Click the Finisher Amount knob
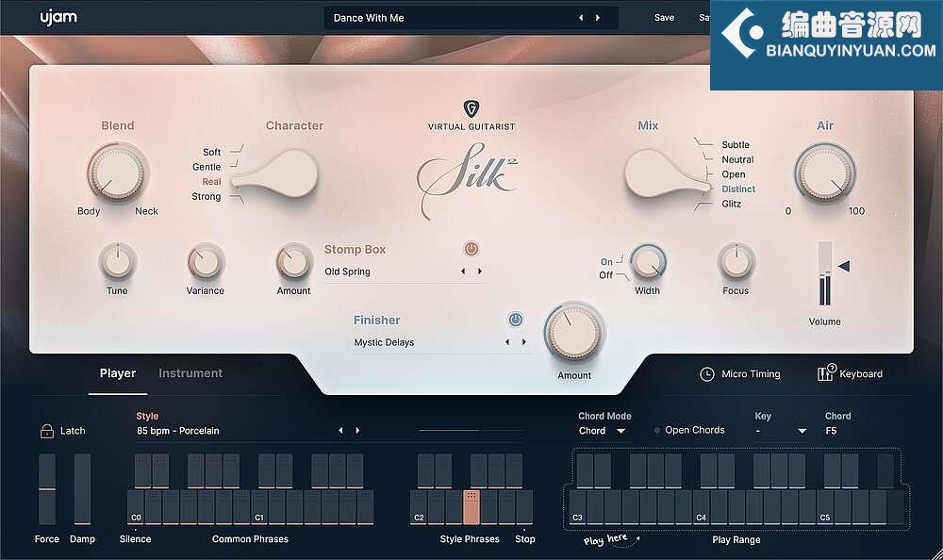The height and width of the screenshot is (560, 943). (574, 333)
